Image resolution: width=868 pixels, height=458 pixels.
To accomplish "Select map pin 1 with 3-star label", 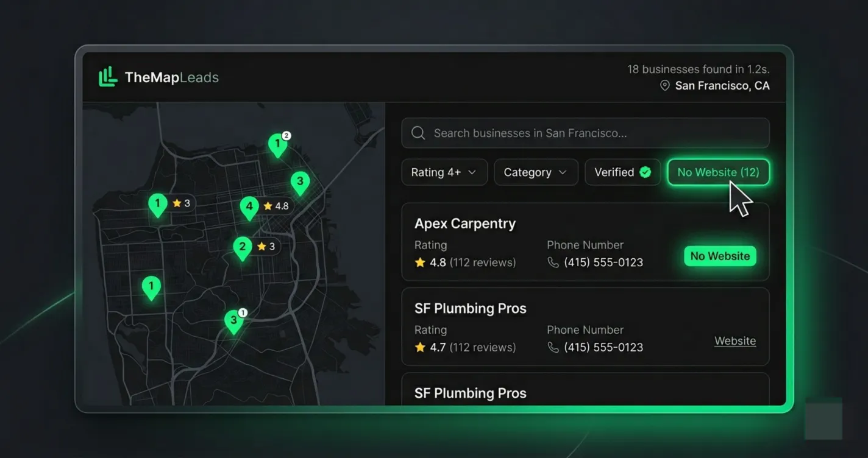I will coord(158,205).
